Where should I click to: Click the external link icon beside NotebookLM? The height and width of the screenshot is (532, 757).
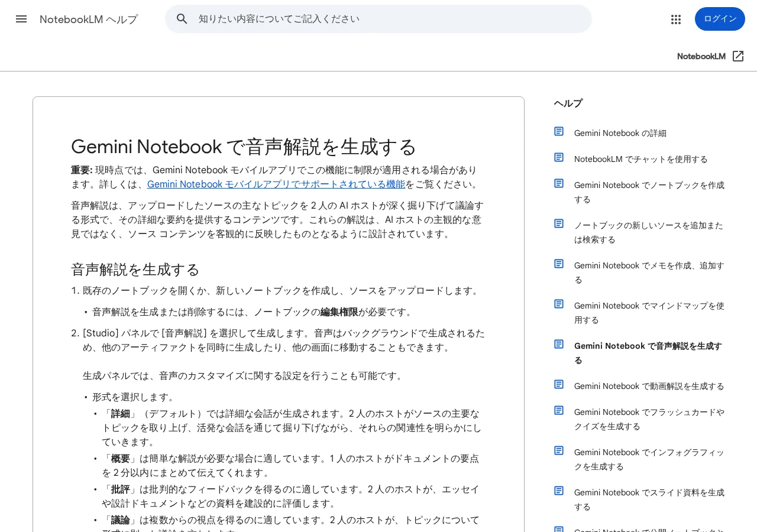[x=738, y=56]
